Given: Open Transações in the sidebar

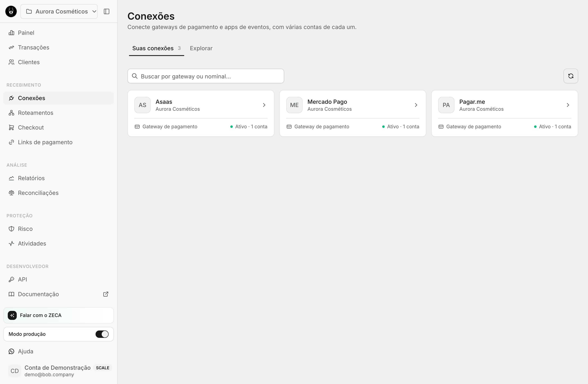Looking at the screenshot, I should tap(59, 47).
